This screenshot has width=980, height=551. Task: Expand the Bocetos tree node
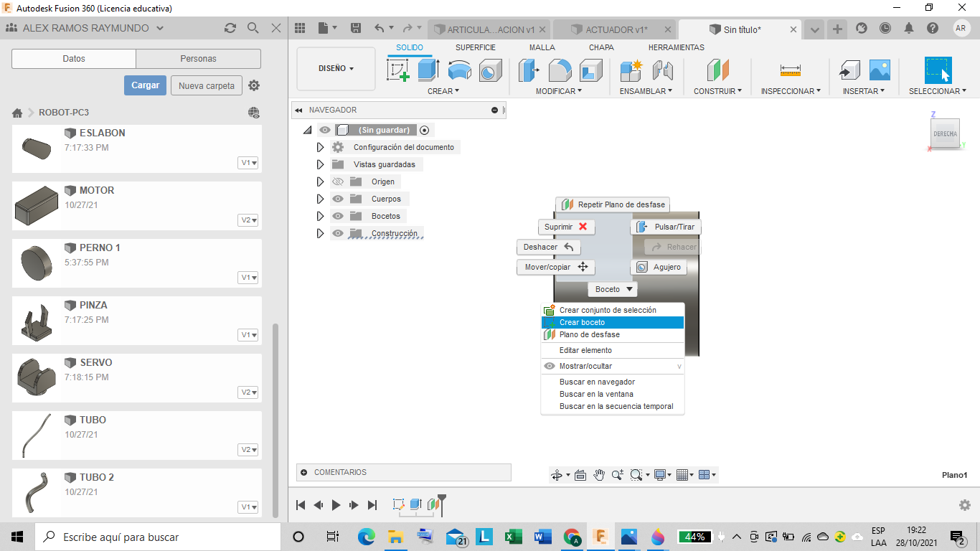(x=320, y=216)
